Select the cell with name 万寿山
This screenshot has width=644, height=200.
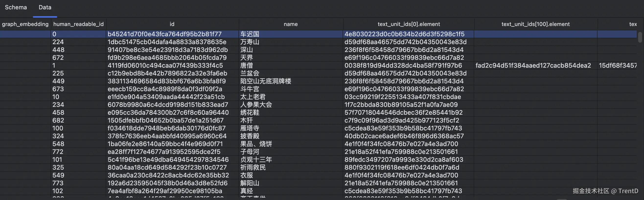(291, 42)
